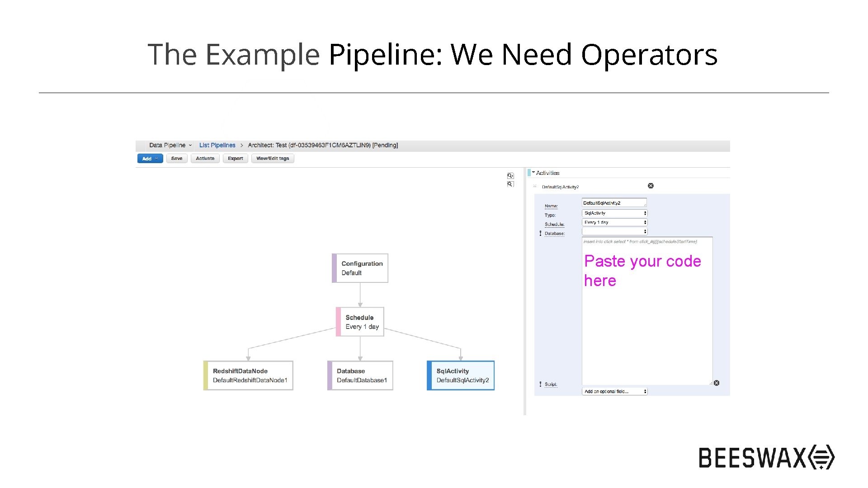Open the Type SqlActivity dropdown
Image resolution: width=868 pixels, height=488 pixels.
pos(614,213)
